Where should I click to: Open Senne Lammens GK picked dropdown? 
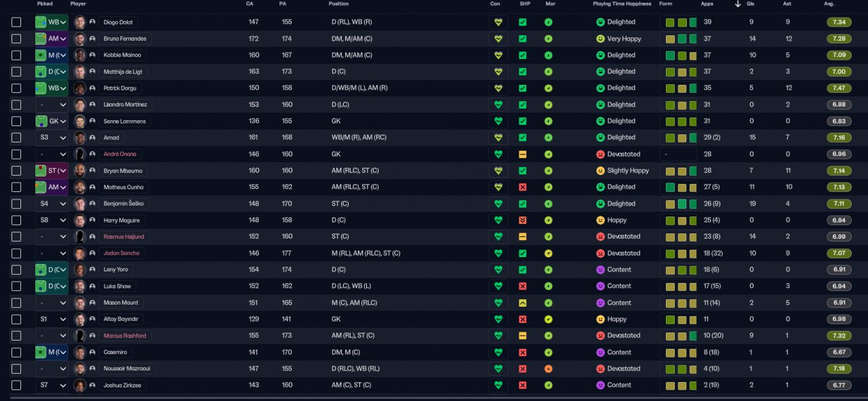click(x=52, y=121)
